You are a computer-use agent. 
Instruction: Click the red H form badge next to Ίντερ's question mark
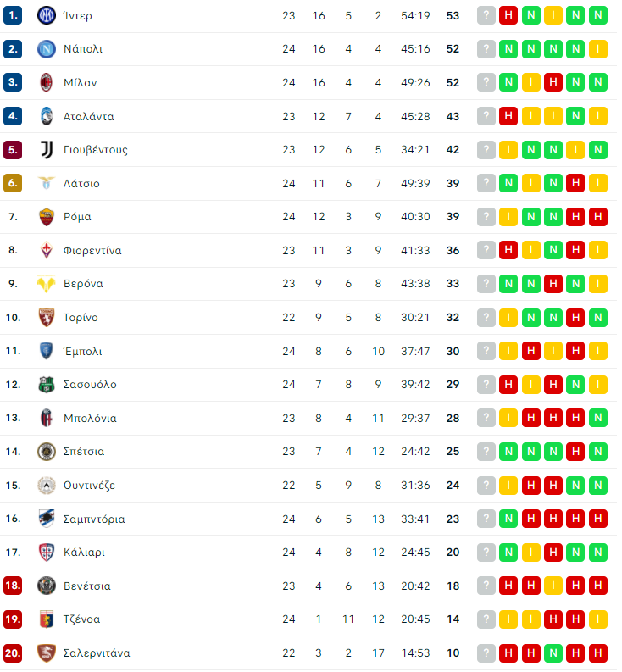click(x=508, y=15)
